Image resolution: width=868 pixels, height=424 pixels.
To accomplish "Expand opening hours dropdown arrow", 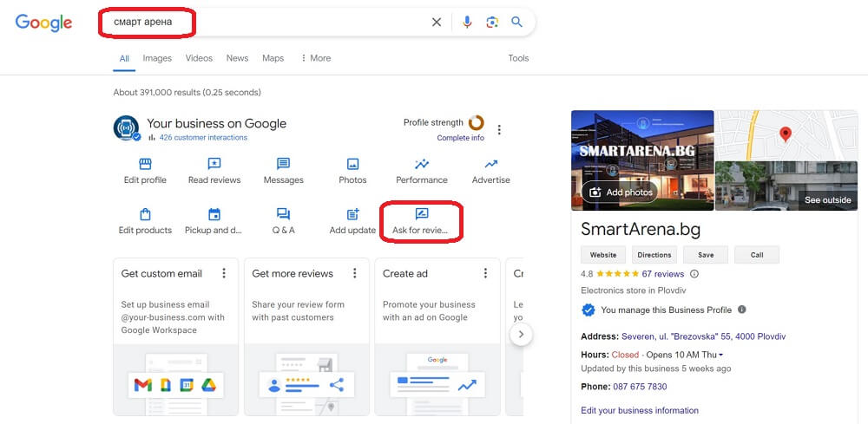I will pos(720,355).
